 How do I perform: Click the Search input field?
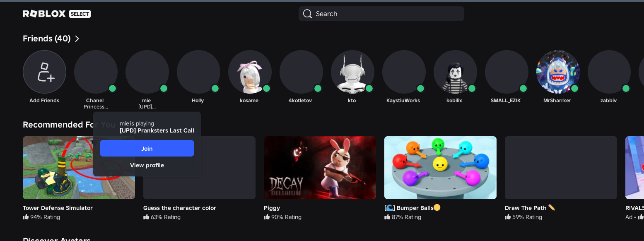(381, 14)
